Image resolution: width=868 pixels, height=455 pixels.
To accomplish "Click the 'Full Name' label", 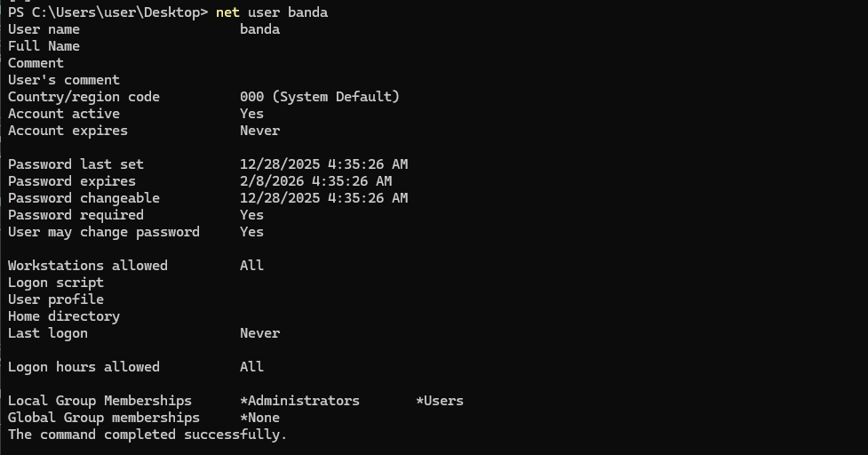I will [44, 46].
